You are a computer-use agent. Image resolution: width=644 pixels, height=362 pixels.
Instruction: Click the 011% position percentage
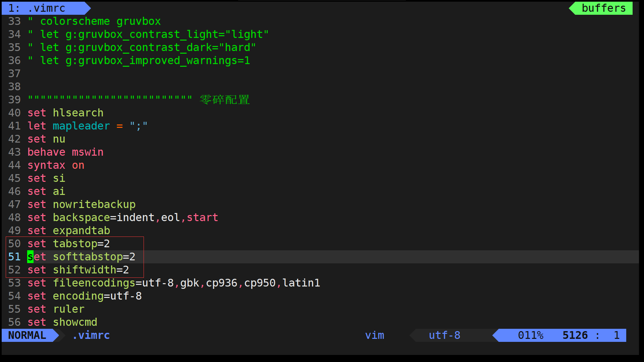pyautogui.click(x=531, y=335)
